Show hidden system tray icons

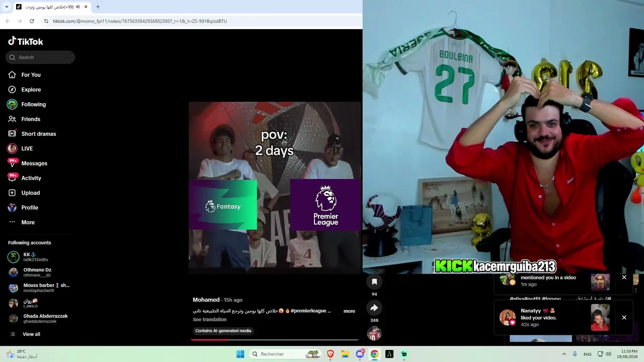tap(564, 354)
